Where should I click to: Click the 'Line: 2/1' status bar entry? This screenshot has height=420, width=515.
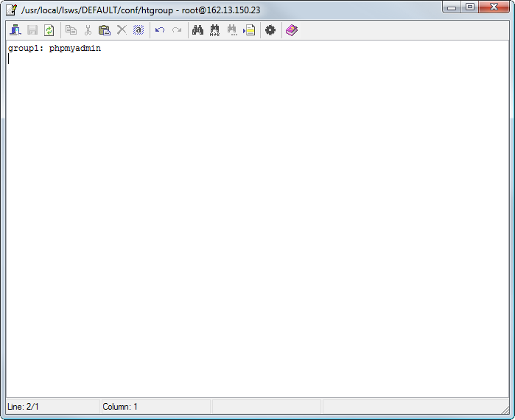pos(23,407)
